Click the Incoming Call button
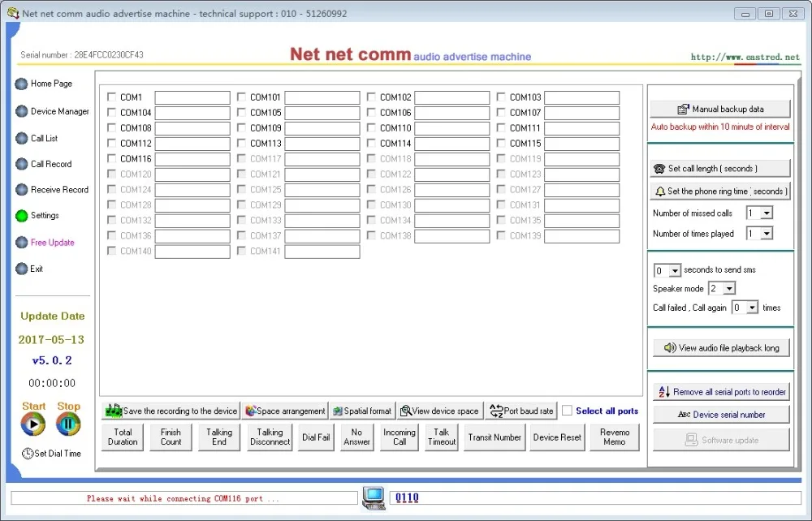 [x=400, y=437]
